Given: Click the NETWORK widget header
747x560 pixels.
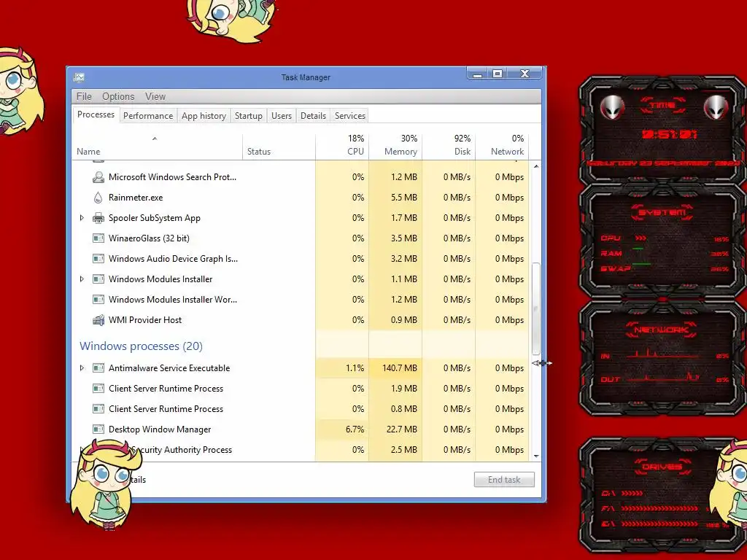Looking at the screenshot, I should point(662,330).
